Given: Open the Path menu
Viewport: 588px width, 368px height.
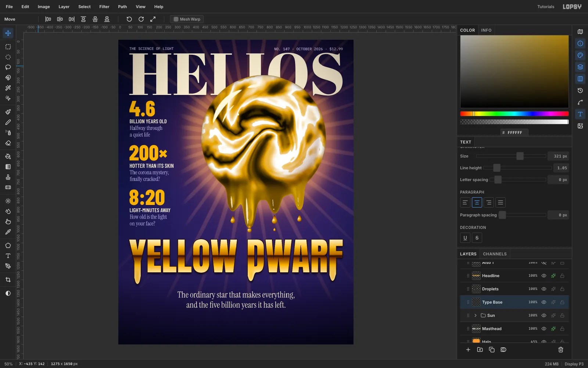Looking at the screenshot, I should pos(122,7).
